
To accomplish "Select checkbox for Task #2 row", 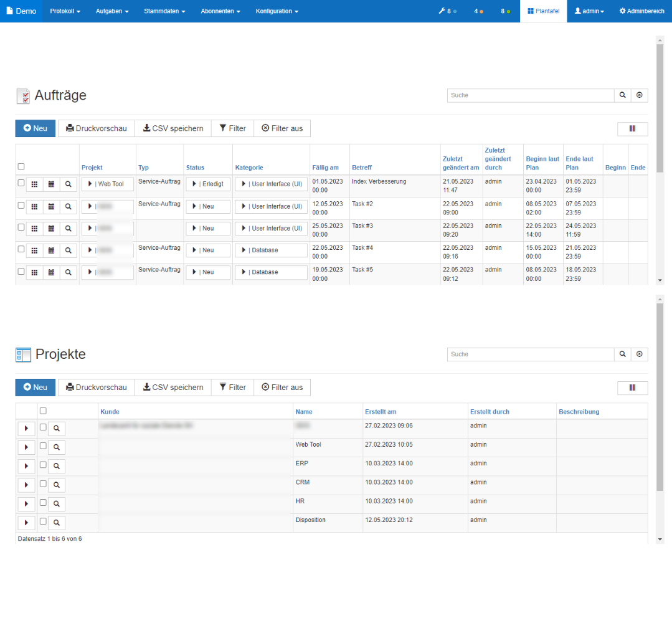I will [21, 206].
